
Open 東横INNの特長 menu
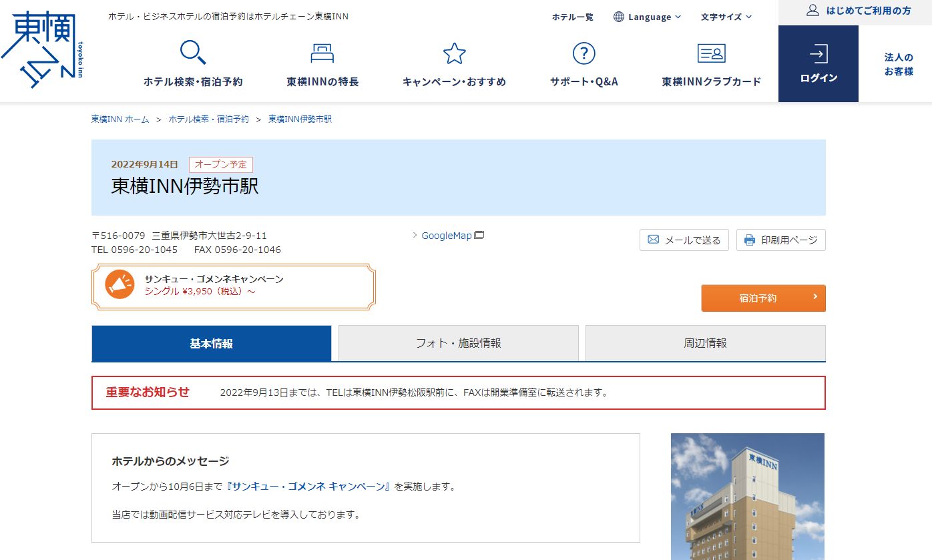(322, 65)
